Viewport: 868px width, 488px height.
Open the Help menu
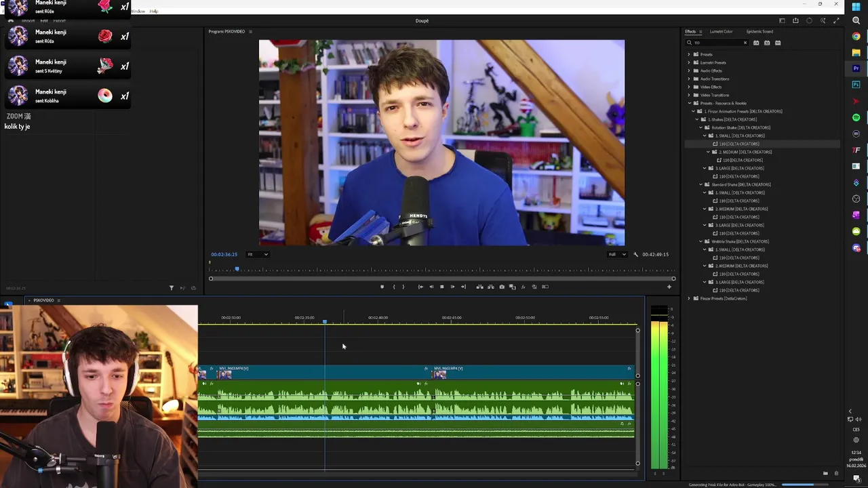point(154,11)
